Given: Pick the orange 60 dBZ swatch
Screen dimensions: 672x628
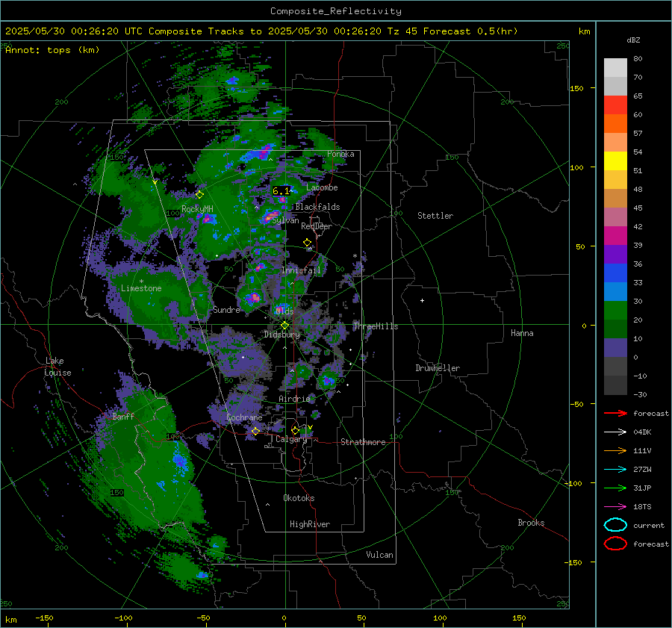Looking at the screenshot, I should [615, 123].
